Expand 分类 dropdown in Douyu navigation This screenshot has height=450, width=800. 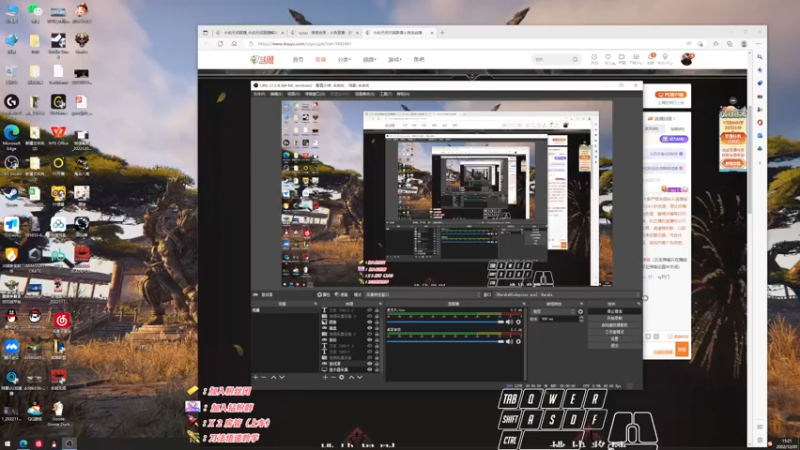pos(344,60)
